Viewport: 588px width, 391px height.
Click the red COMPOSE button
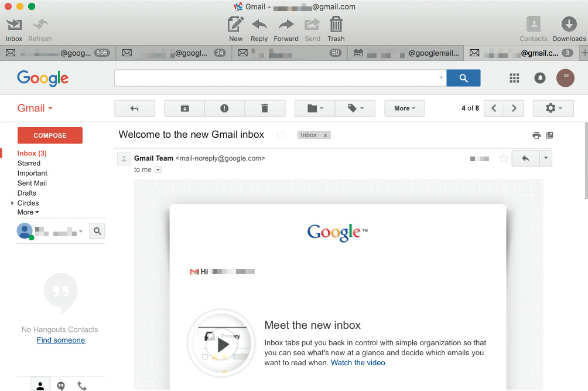pyautogui.click(x=50, y=135)
